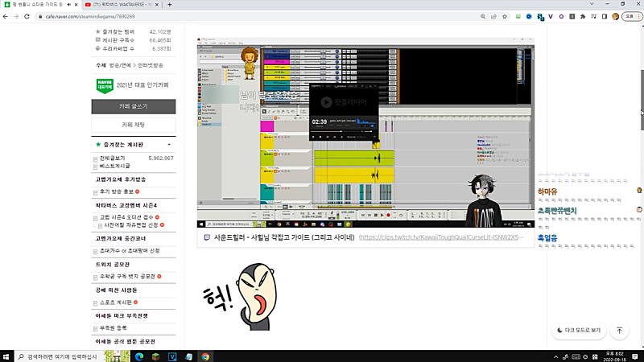Click the forward navigation arrow
The height and width of the screenshot is (362, 644).
pos(16,16)
